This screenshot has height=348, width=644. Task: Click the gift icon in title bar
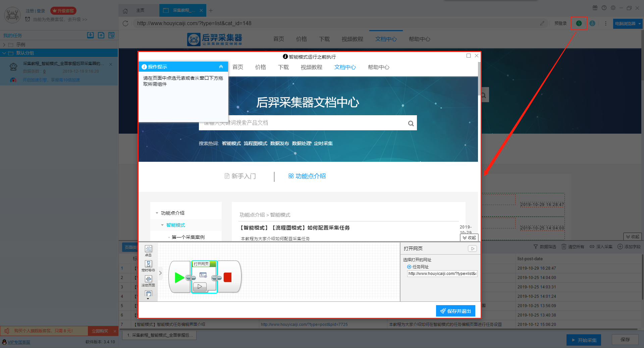pyautogui.click(x=595, y=8)
